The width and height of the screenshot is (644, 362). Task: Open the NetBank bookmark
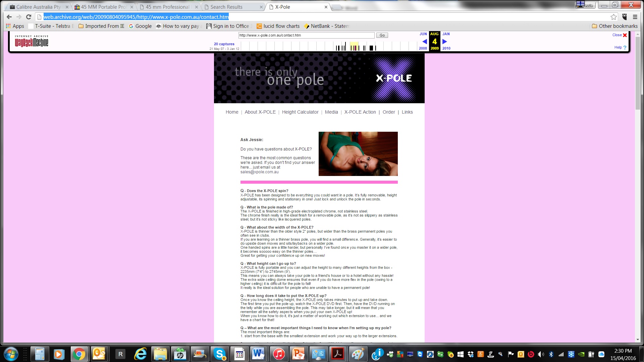pos(327,26)
